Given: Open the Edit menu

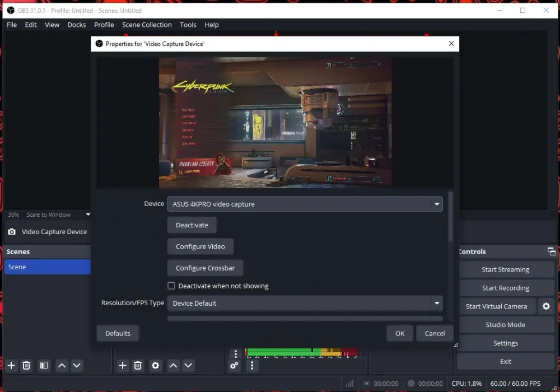Looking at the screenshot, I should (31, 25).
